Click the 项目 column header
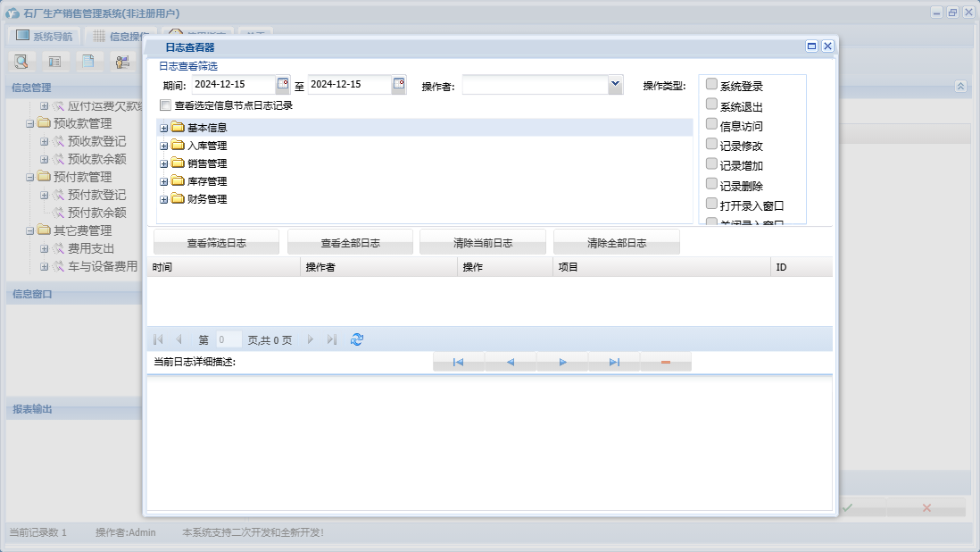Viewport: 980px width, 552px height. point(662,267)
